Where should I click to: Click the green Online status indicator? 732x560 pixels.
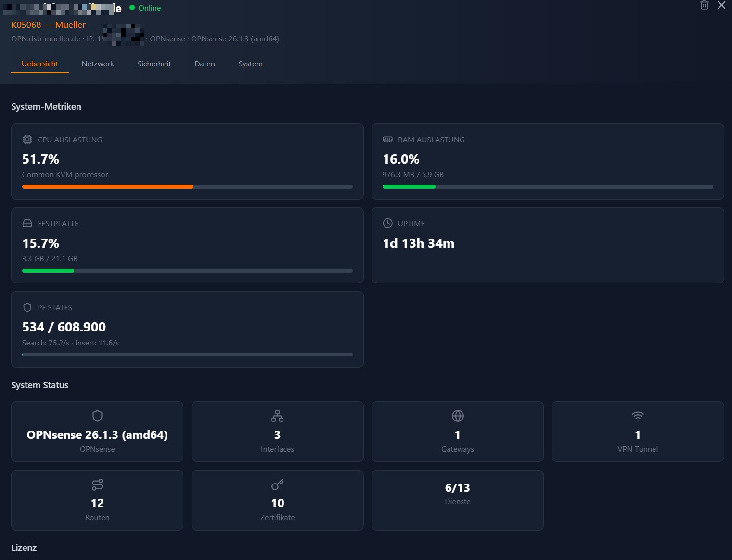[x=145, y=8]
